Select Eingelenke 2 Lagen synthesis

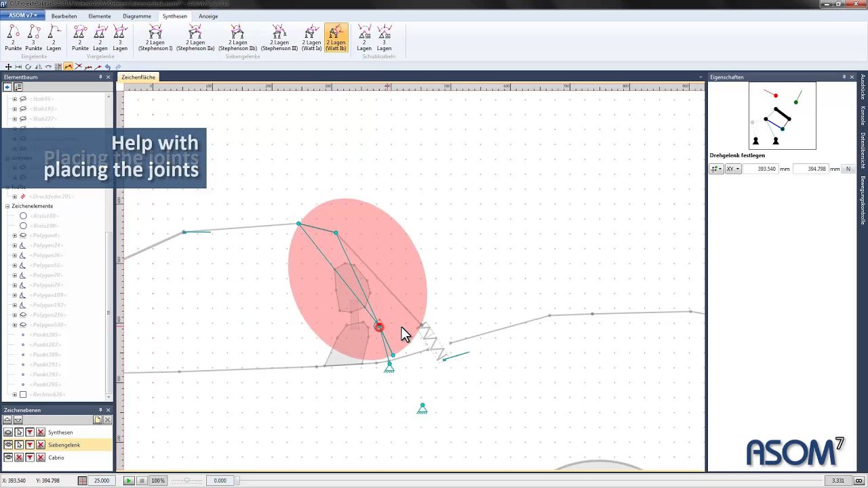(54, 38)
